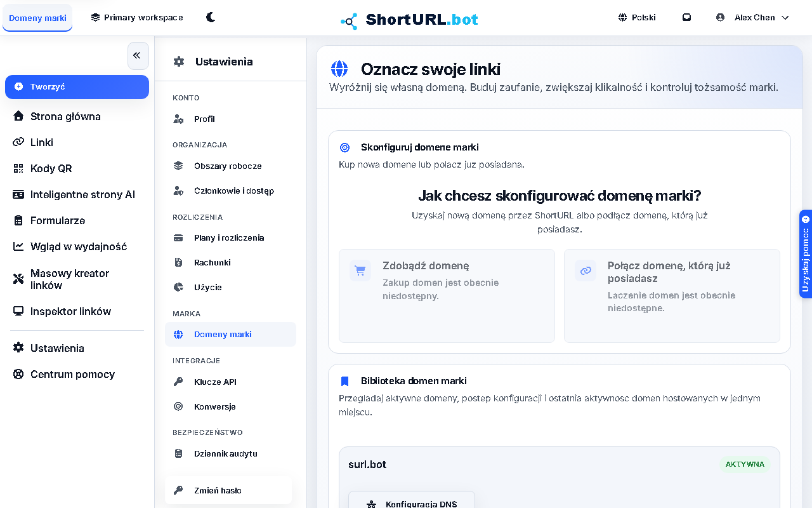This screenshot has width=812, height=508.
Task: Click the INTEGRACJE section label
Action: (197, 361)
